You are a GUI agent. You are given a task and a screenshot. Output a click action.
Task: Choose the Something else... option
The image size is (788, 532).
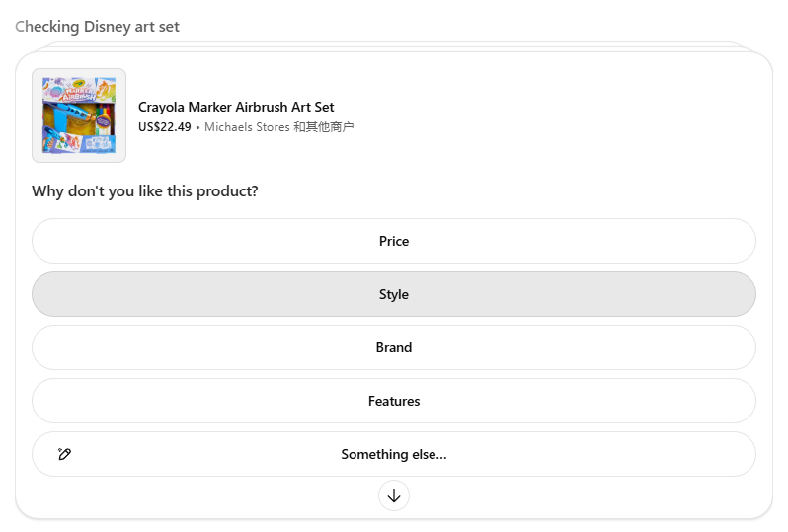pyautogui.click(x=394, y=454)
